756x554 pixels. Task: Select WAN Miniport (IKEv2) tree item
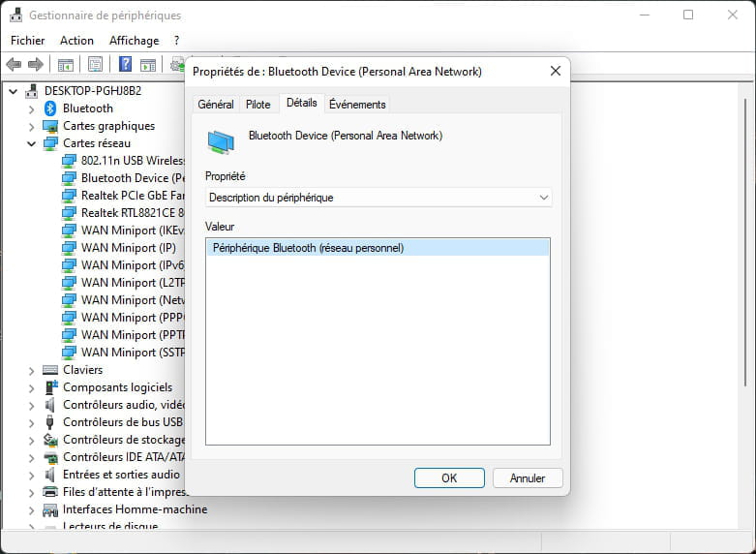(x=133, y=231)
